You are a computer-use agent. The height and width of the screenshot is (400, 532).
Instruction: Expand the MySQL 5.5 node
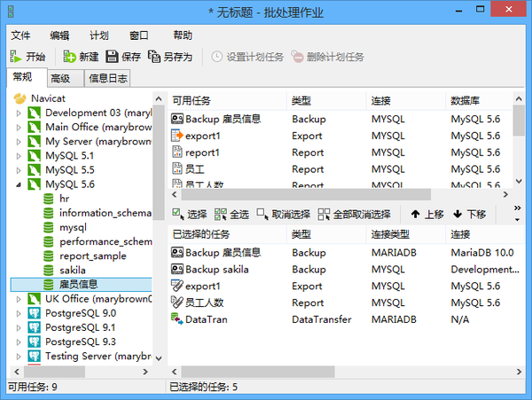pos(19,170)
